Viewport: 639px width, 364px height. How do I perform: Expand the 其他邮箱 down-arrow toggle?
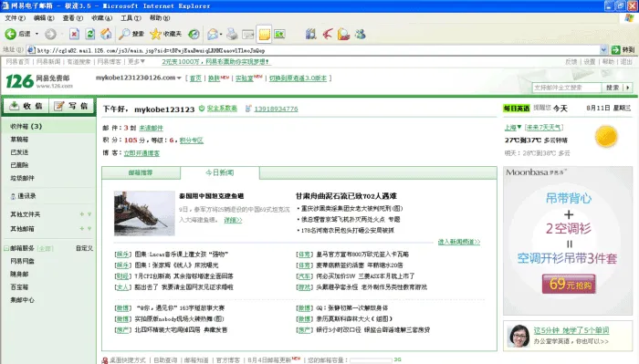coord(89,229)
